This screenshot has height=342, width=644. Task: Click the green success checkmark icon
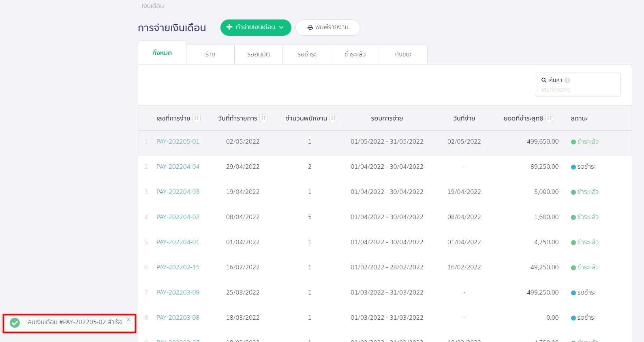tap(15, 323)
